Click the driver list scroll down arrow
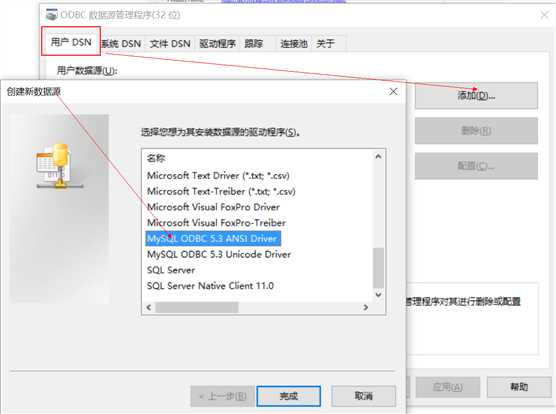This screenshot has height=414, width=556. coord(378,295)
